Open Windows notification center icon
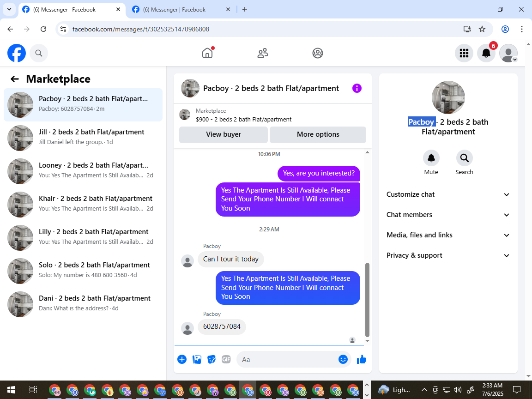Image resolution: width=532 pixels, height=399 pixels. pos(517,389)
